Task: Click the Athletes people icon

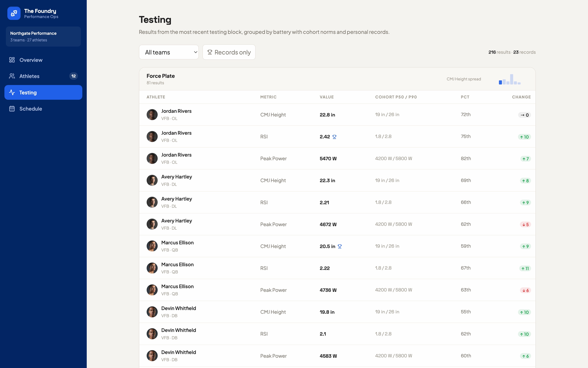Action: click(x=12, y=76)
